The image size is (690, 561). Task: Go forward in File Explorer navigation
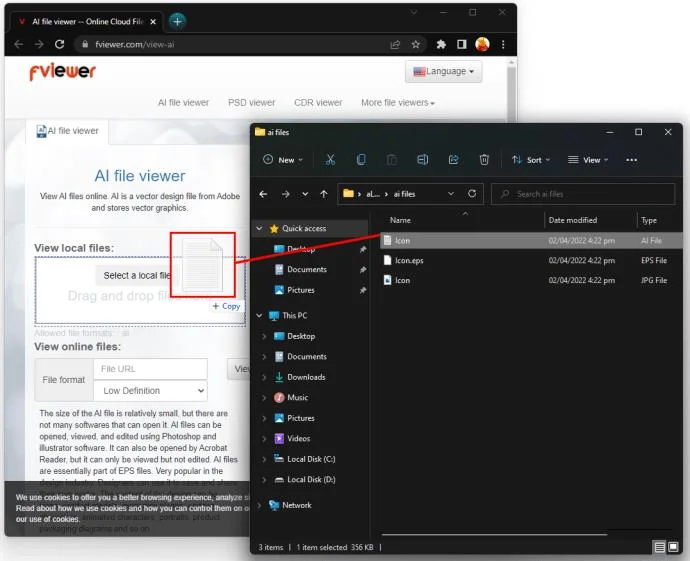[286, 194]
